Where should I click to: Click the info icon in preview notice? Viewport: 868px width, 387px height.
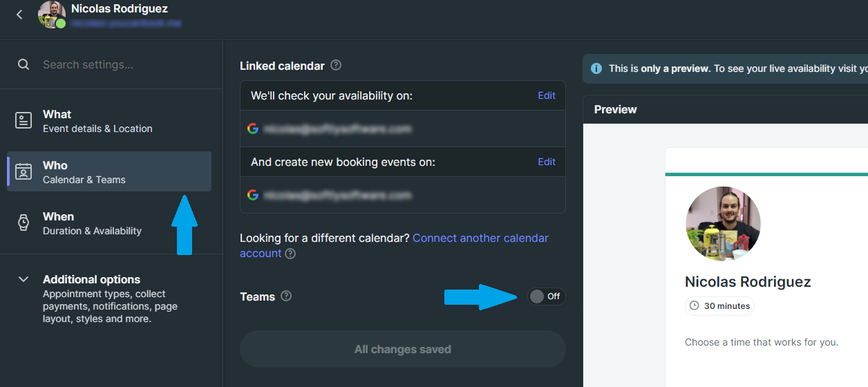coord(596,68)
